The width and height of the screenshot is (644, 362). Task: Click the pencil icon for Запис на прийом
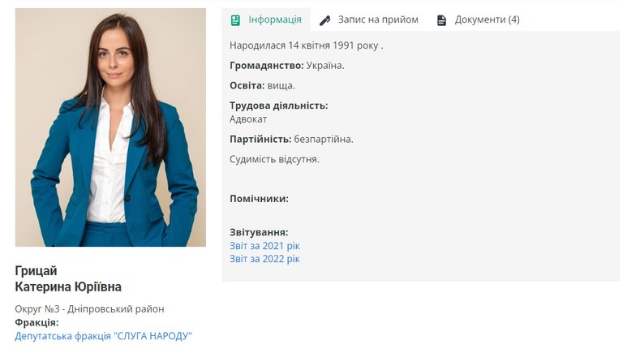(x=325, y=20)
